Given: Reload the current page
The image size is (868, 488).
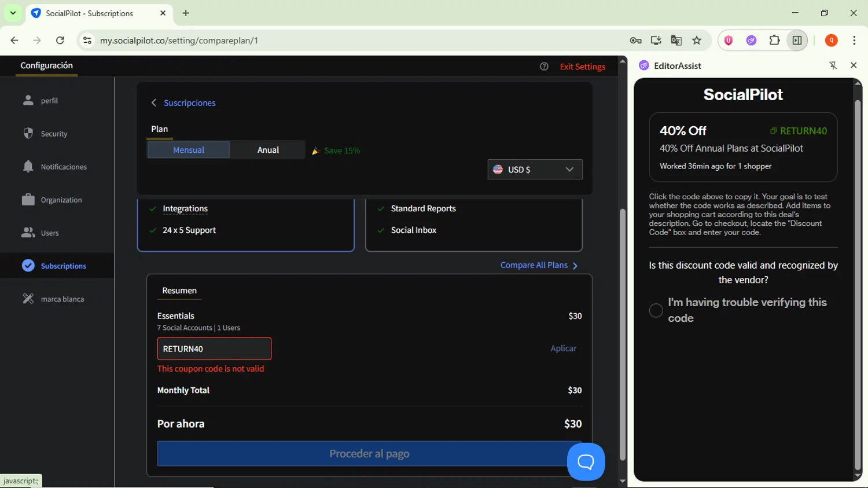Looking at the screenshot, I should pos(60,41).
